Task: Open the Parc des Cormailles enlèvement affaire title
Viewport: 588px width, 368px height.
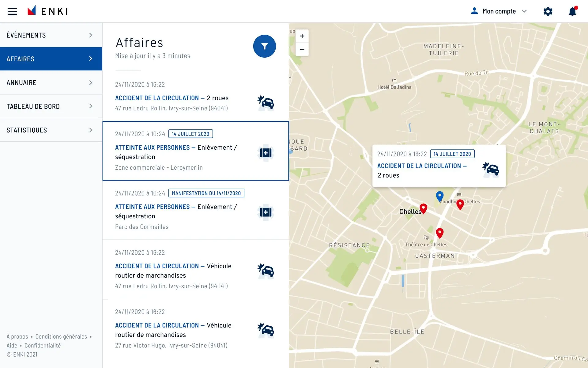Action: coord(176,211)
